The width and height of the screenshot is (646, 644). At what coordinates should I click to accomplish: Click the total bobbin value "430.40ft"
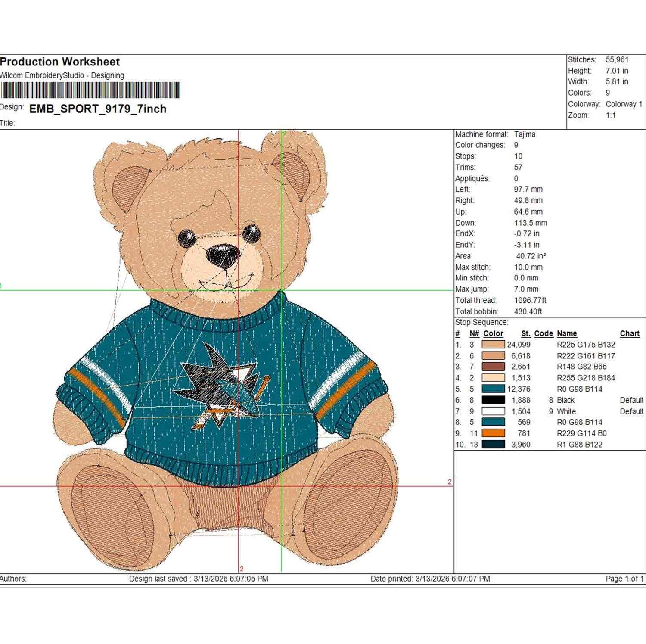point(528,311)
